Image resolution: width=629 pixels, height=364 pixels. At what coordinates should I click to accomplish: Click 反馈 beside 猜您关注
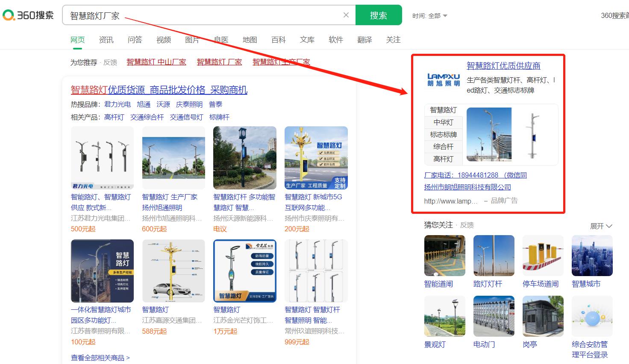[x=467, y=225]
